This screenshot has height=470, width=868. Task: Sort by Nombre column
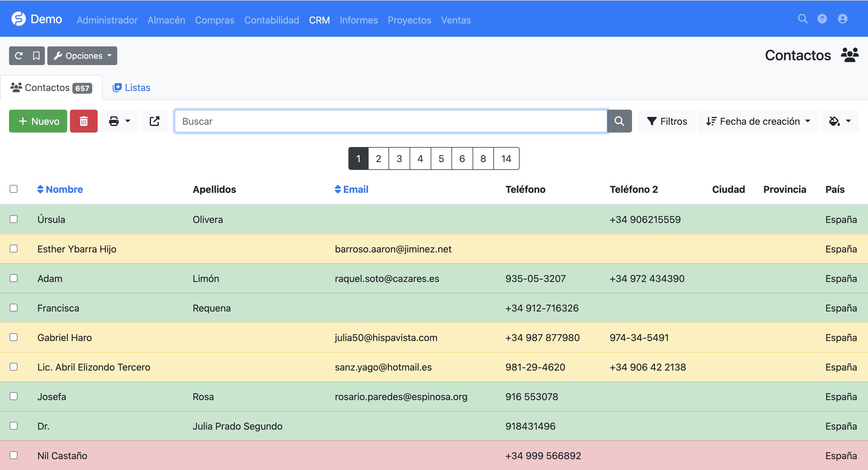pos(60,189)
